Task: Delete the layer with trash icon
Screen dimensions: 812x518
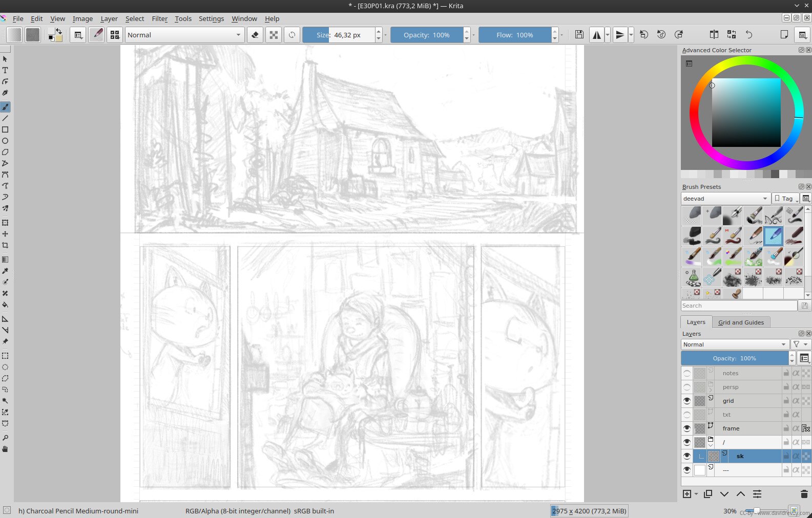Action: pos(804,494)
